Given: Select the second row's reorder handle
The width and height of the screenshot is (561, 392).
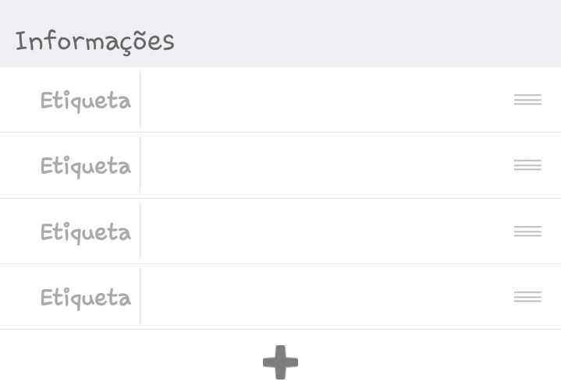Looking at the screenshot, I should (527, 165).
